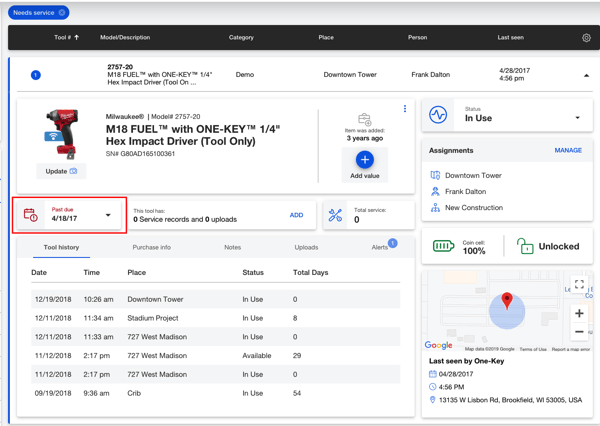Viewport: 600px width, 426px height.
Task: Click the coin cell battery icon
Action: (443, 246)
